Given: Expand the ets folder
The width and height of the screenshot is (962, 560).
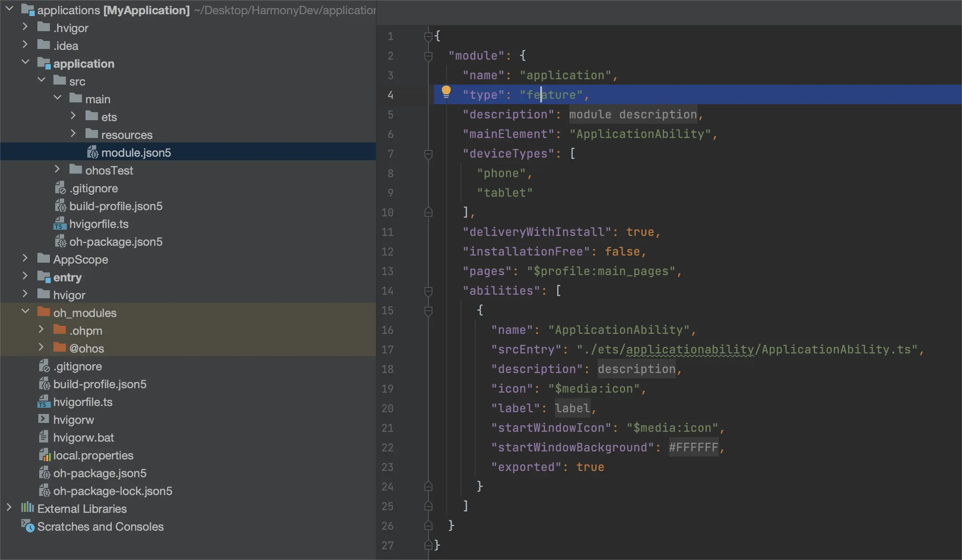Looking at the screenshot, I should [73, 116].
